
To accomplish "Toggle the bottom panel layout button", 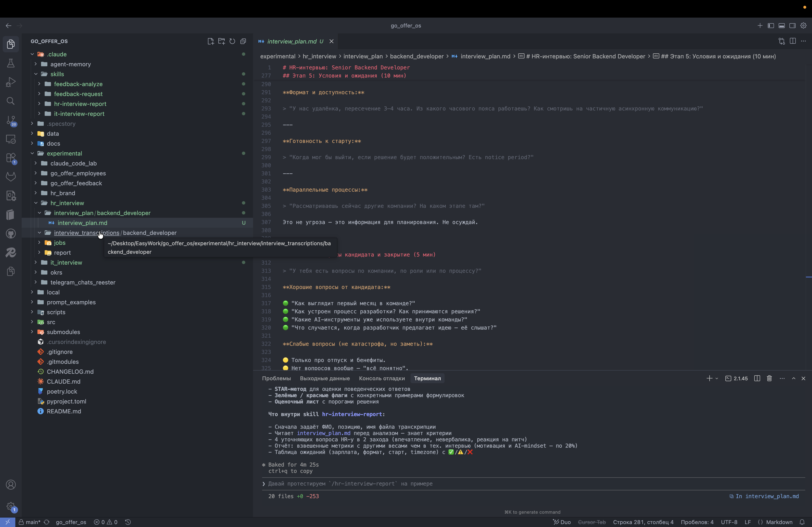I will pyautogui.click(x=782, y=25).
